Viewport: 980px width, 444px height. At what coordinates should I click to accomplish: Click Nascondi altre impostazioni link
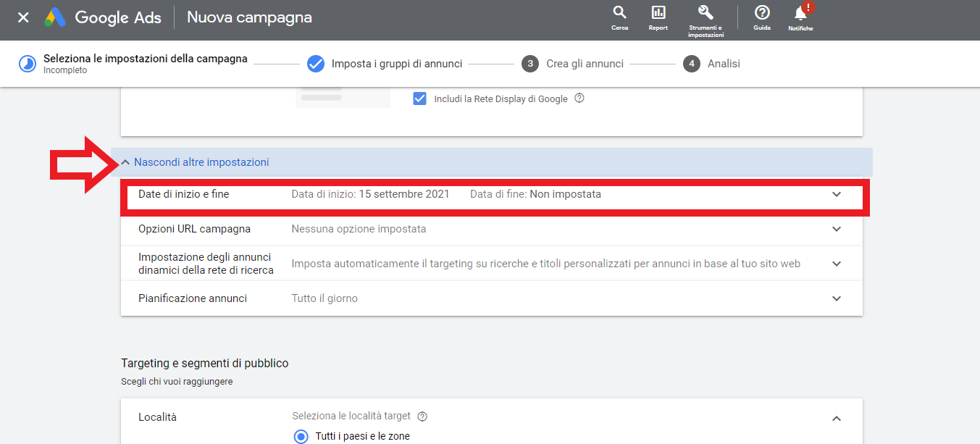point(201,162)
